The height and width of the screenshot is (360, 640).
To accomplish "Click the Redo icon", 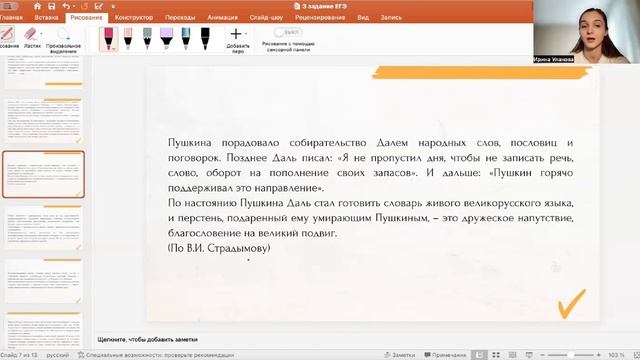I will point(84,6).
